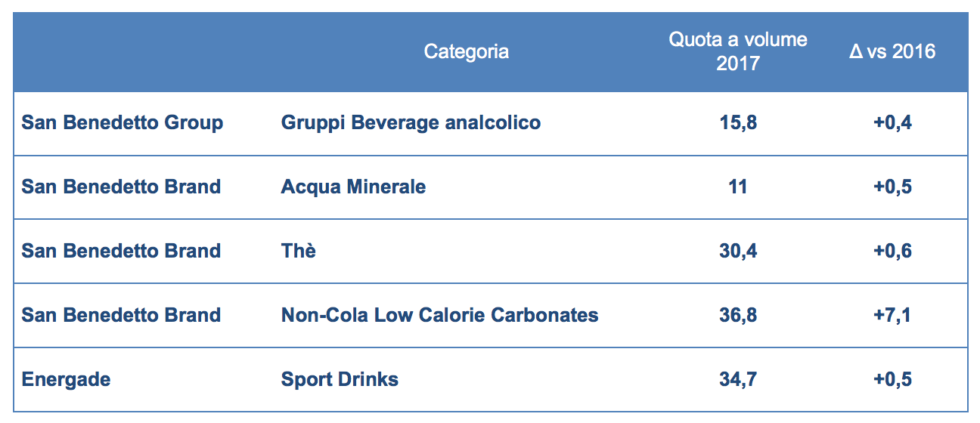Click the Categoria column header
Screen dimensions: 980x423
coord(466,51)
